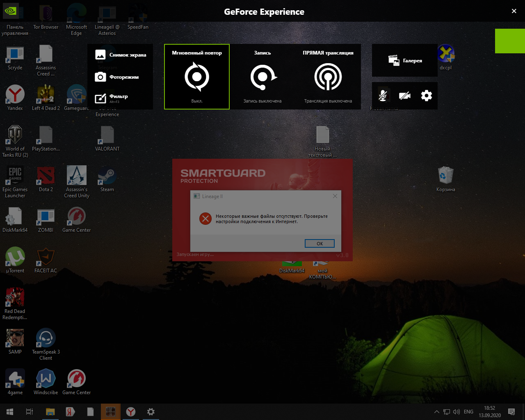Open the Screenshot (Снимок экрана) option

point(121,55)
